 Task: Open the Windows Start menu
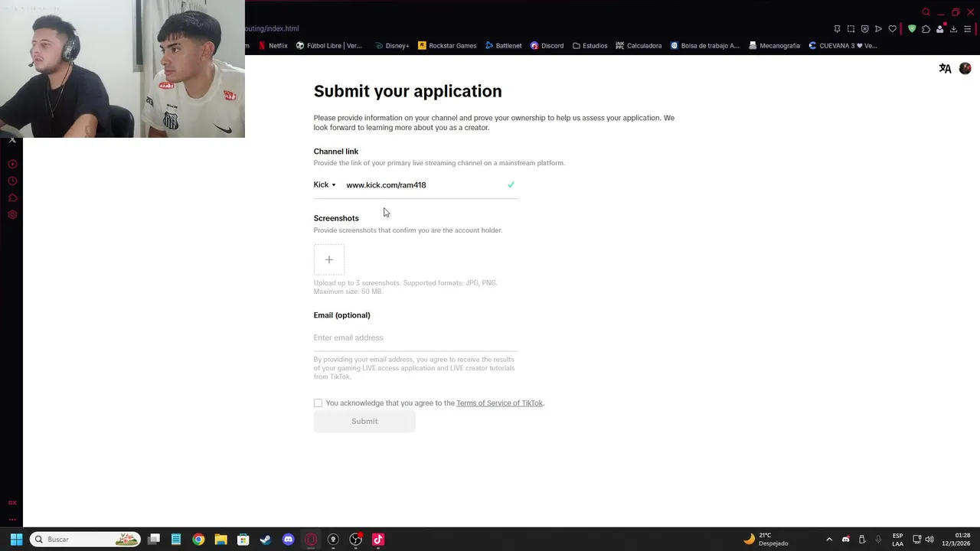(16, 540)
